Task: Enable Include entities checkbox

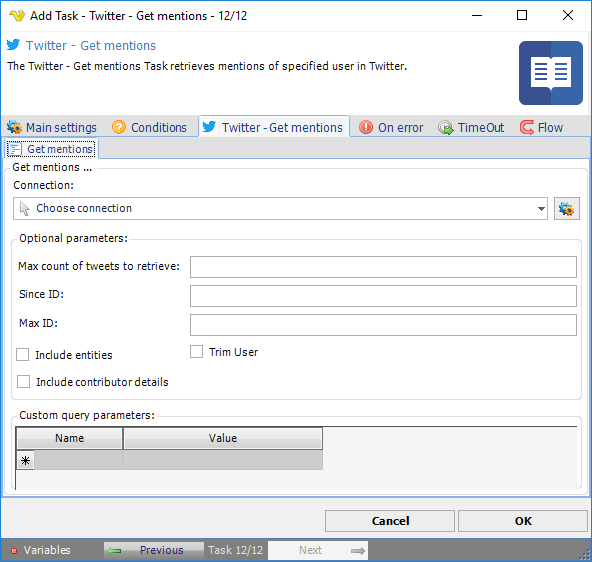Action: tap(23, 354)
